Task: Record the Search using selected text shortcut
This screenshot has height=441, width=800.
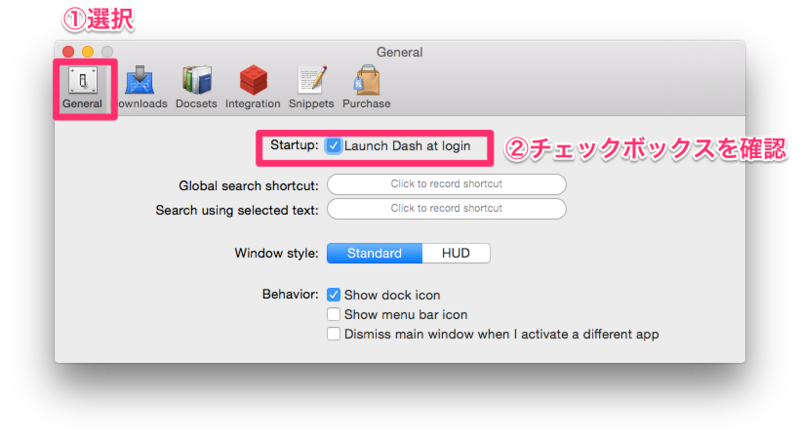Action: pyautogui.click(x=446, y=209)
